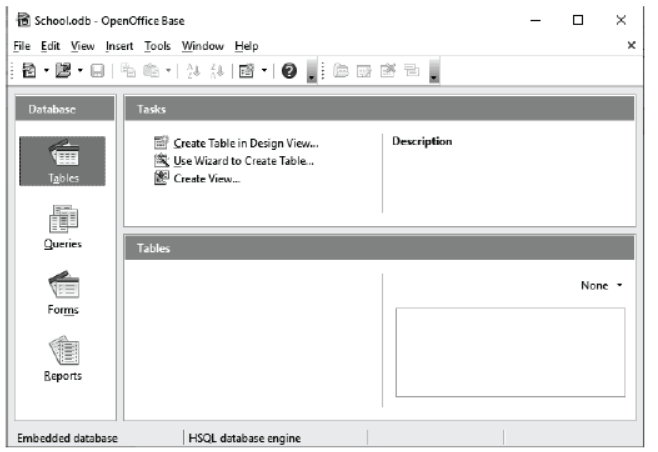The width and height of the screenshot is (658, 452).
Task: Open the Paste dropdown arrow
Action: (168, 71)
